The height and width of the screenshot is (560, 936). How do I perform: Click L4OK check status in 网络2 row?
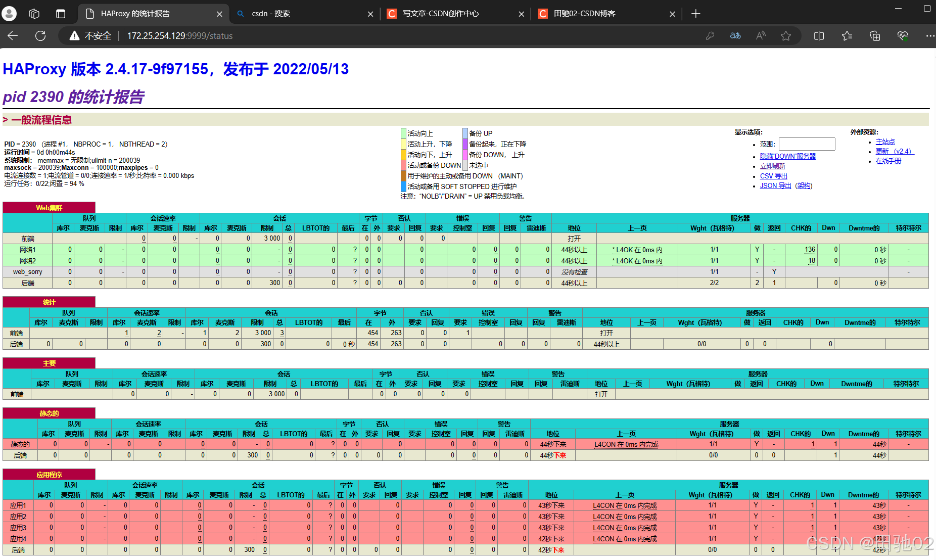pyautogui.click(x=637, y=261)
